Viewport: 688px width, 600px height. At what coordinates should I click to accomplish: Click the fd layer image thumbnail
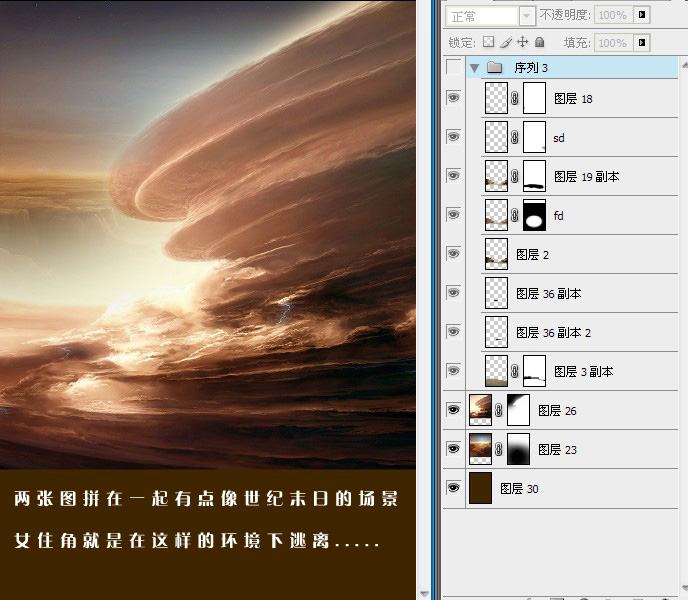496,215
